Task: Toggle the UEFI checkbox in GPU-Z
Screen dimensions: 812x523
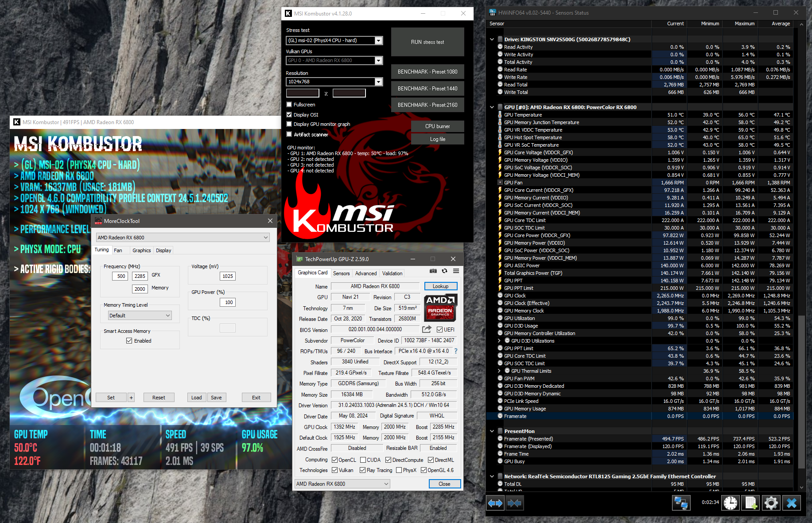Action: [x=439, y=329]
